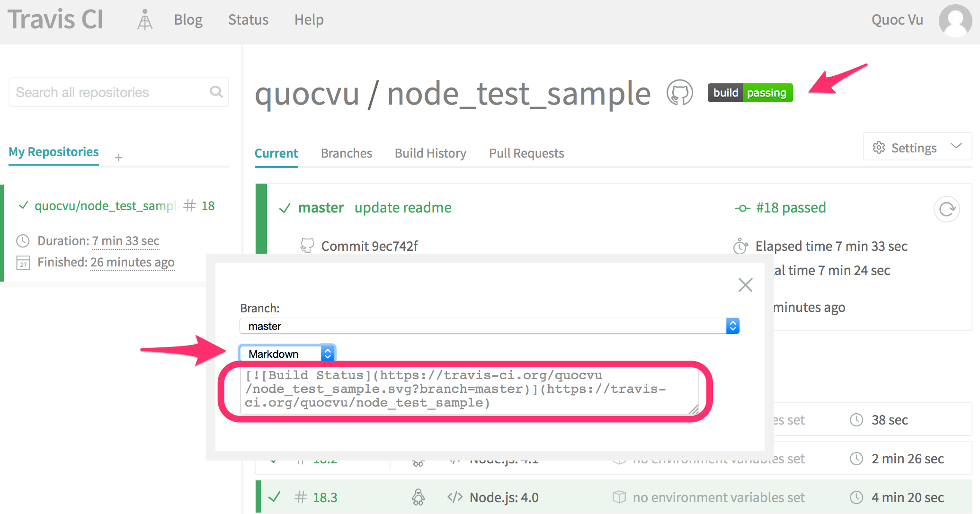
Task: Click the build passing badge
Action: [750, 93]
